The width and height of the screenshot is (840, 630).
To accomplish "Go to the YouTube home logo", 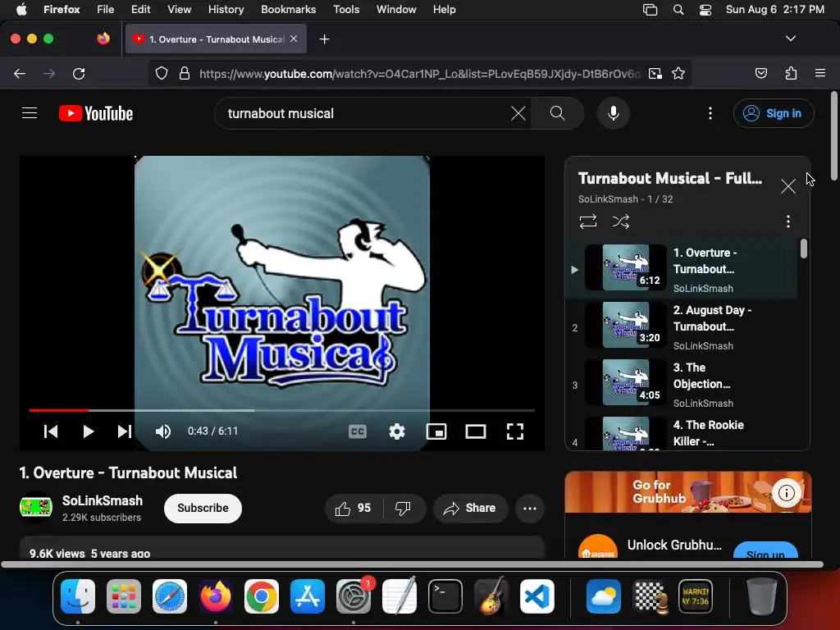I will (96, 113).
